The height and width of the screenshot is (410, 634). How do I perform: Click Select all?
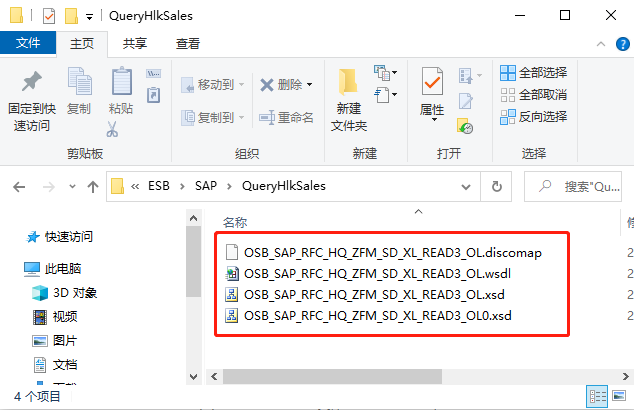534,73
